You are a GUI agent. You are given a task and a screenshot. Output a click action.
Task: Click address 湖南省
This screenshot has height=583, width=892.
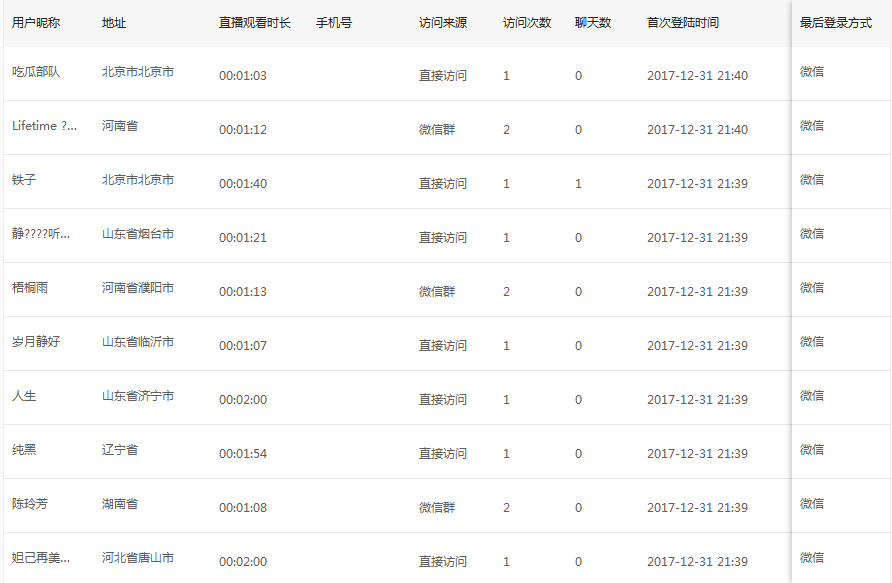pyautogui.click(x=120, y=504)
